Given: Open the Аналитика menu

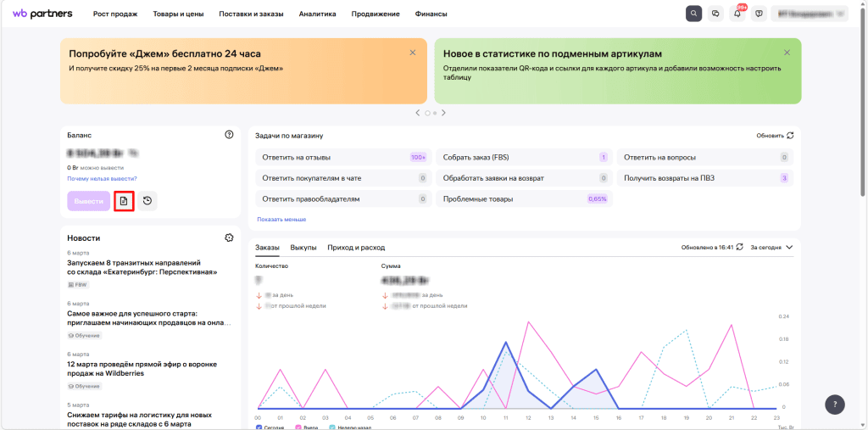Looking at the screenshot, I should 317,14.
